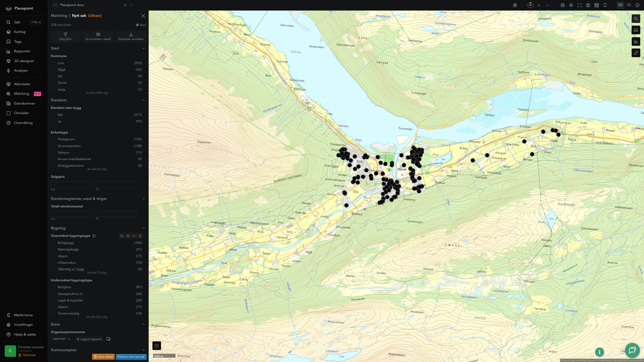Open the support chat widget

pyautogui.click(x=632, y=350)
